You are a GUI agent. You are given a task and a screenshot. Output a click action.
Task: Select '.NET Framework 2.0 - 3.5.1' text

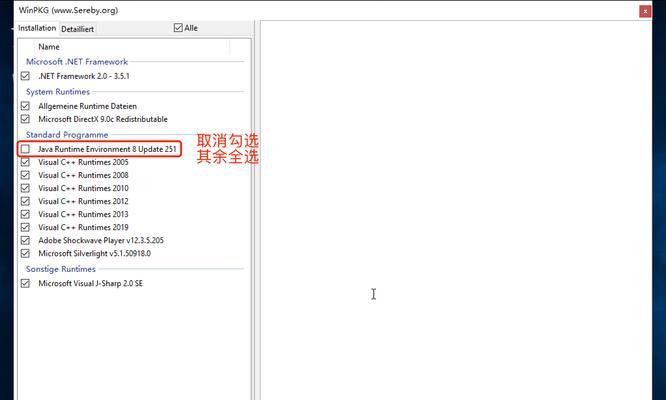tap(84, 76)
